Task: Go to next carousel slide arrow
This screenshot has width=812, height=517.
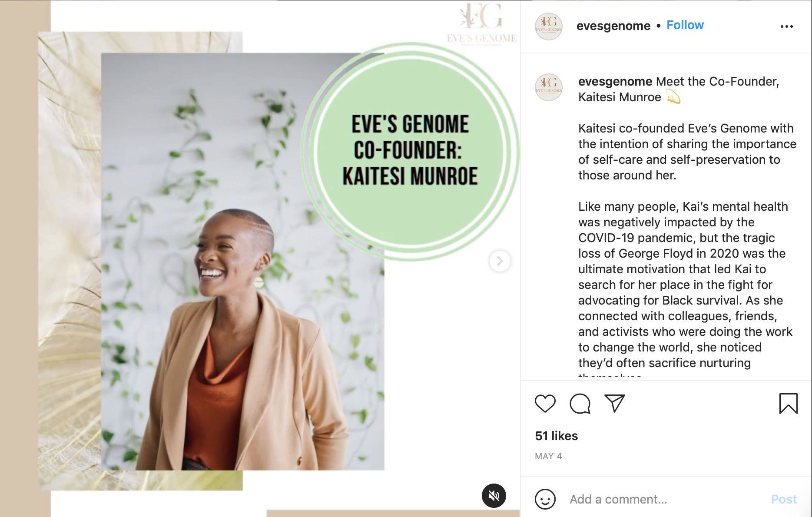Action: [500, 261]
